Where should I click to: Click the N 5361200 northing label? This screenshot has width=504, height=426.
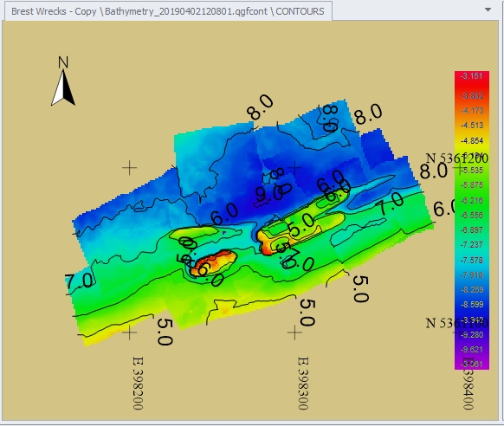pyautogui.click(x=456, y=158)
